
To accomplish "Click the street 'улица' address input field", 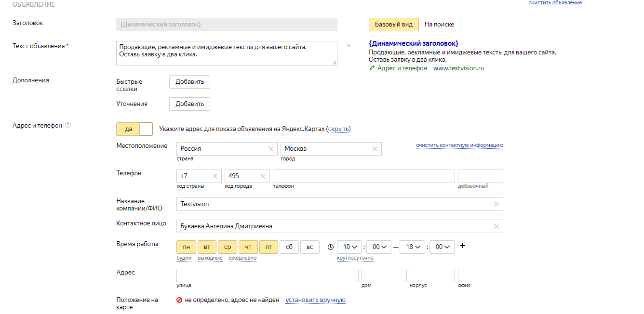I will click(268, 275).
